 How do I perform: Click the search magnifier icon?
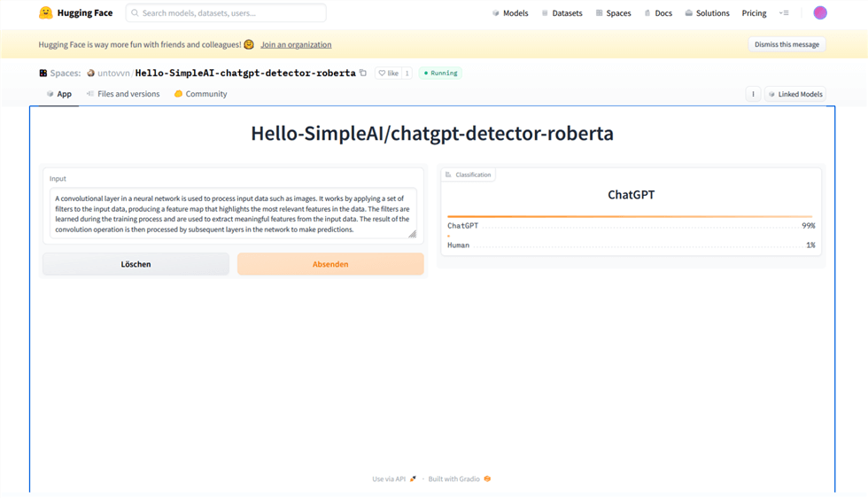click(x=135, y=12)
